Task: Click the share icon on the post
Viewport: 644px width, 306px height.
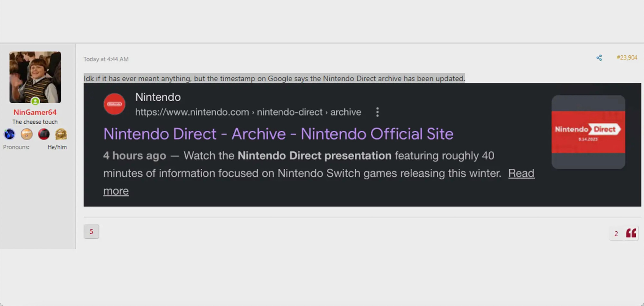Action: (599, 58)
